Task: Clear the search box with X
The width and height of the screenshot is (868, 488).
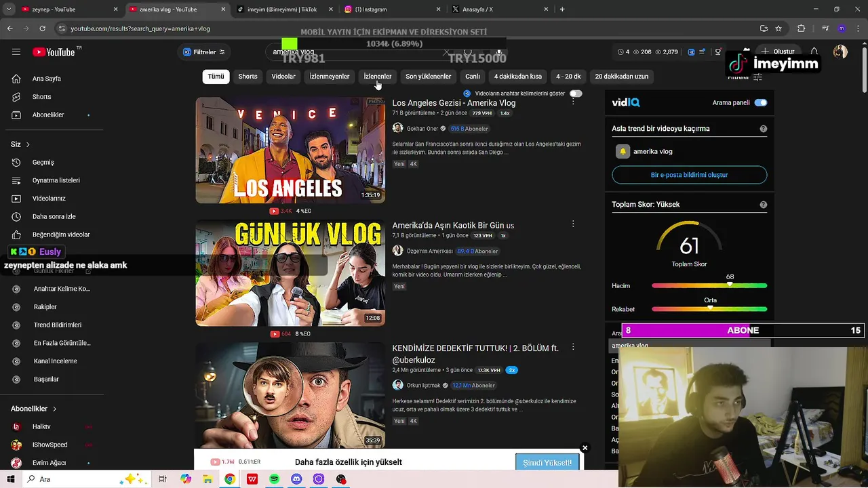Action: tap(446, 52)
